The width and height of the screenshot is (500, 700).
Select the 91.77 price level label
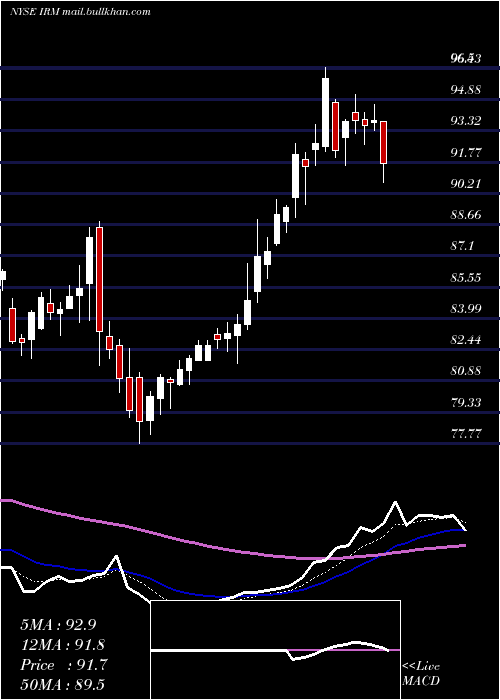click(466, 152)
